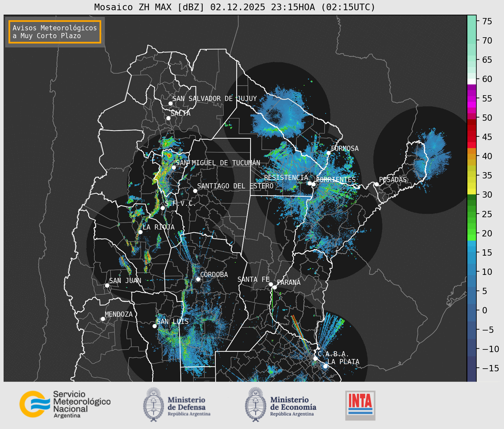Image resolution: width=504 pixels, height=429 pixels.
Task: Select the Corrientes city marker
Action: click(313, 184)
